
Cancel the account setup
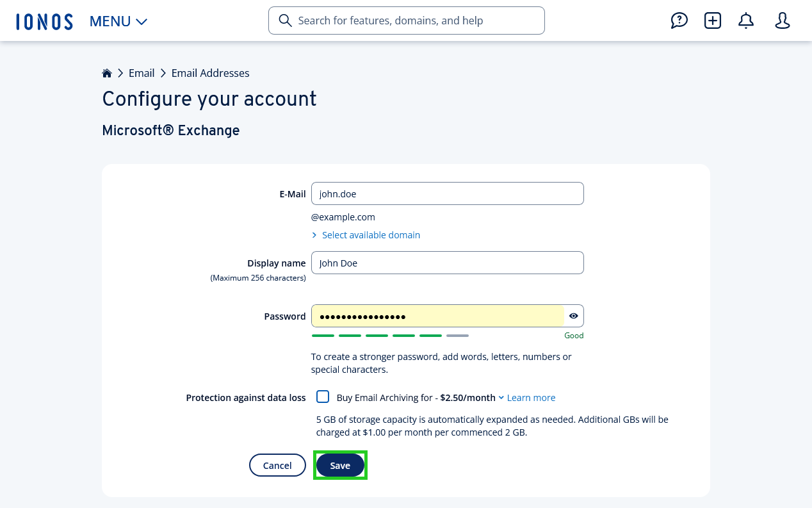click(277, 465)
